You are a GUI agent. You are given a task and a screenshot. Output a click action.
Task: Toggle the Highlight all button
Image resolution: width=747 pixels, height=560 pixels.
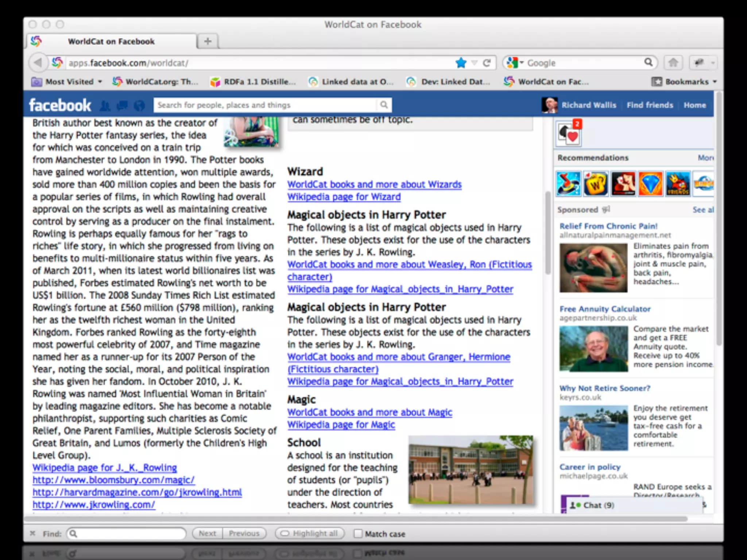pyautogui.click(x=310, y=533)
